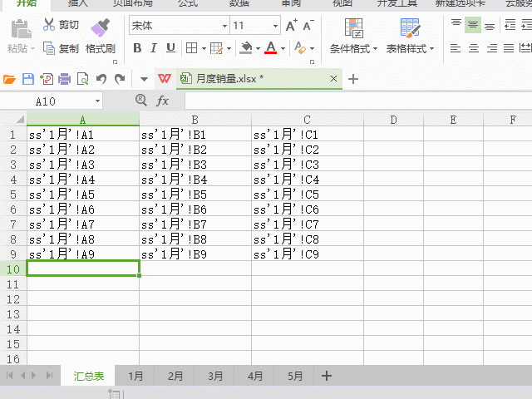Open file with folder icon

pyautogui.click(x=9, y=80)
